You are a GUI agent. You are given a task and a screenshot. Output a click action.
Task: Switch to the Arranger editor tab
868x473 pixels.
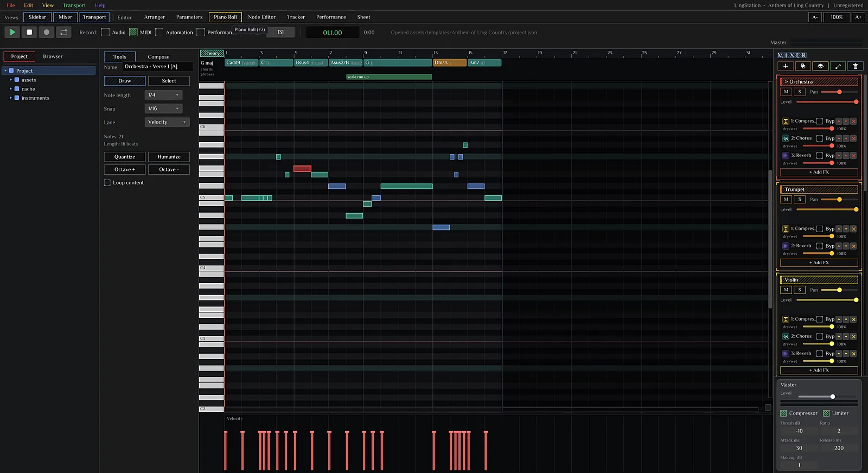[154, 17]
